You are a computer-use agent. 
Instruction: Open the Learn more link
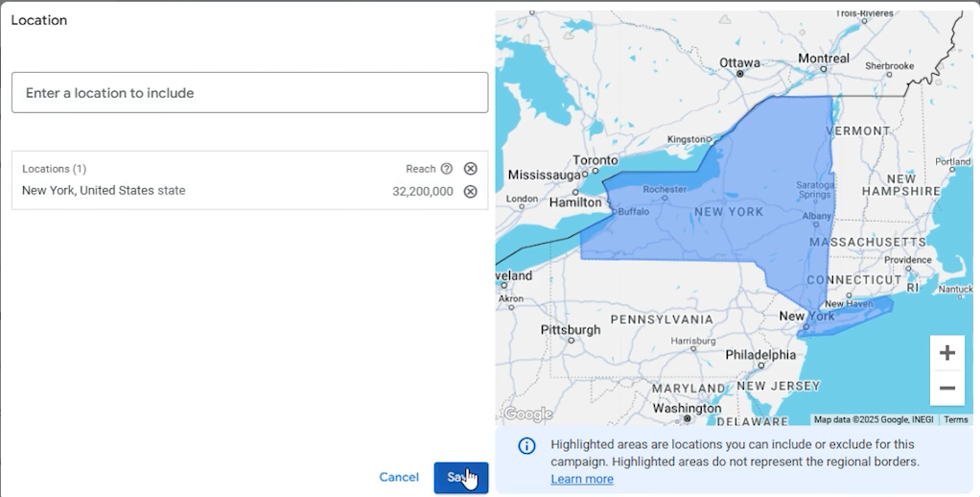(582, 479)
